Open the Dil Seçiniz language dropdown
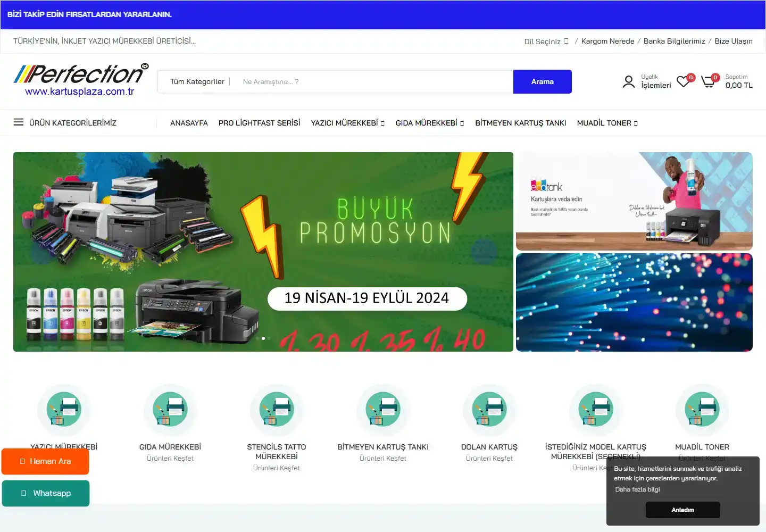 [x=546, y=41]
